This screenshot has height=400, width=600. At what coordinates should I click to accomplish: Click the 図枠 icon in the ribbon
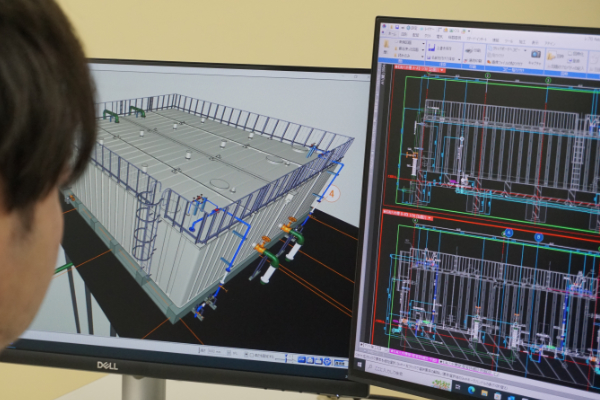click(551, 56)
